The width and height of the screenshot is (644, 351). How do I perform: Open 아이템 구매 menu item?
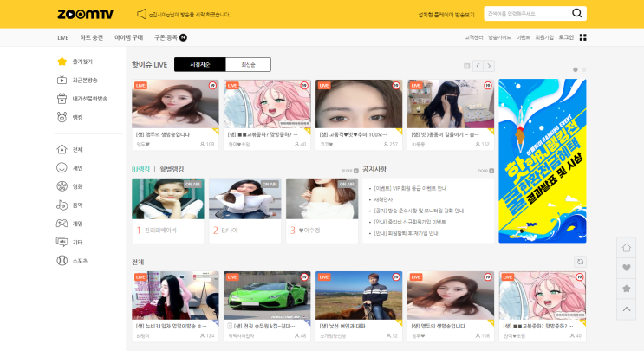tap(128, 37)
